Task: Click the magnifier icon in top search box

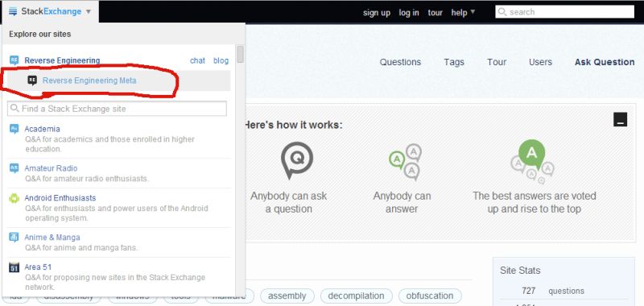Action: point(502,12)
